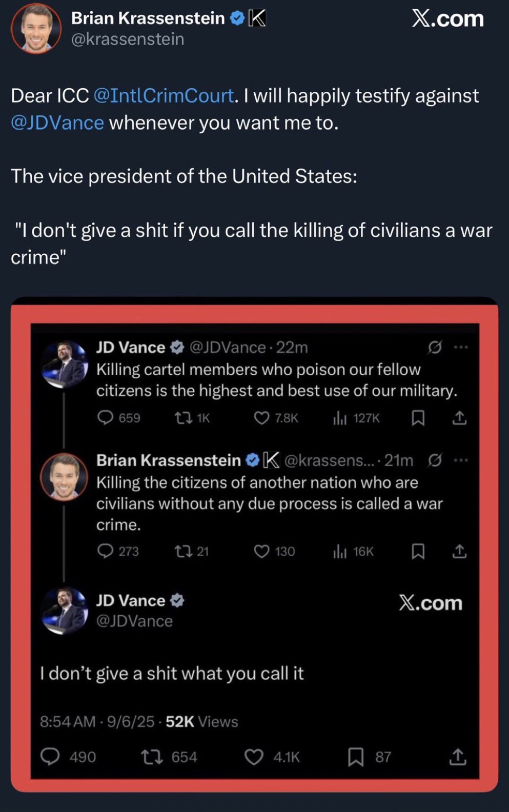Click reply icon with 659 replies

point(105,418)
